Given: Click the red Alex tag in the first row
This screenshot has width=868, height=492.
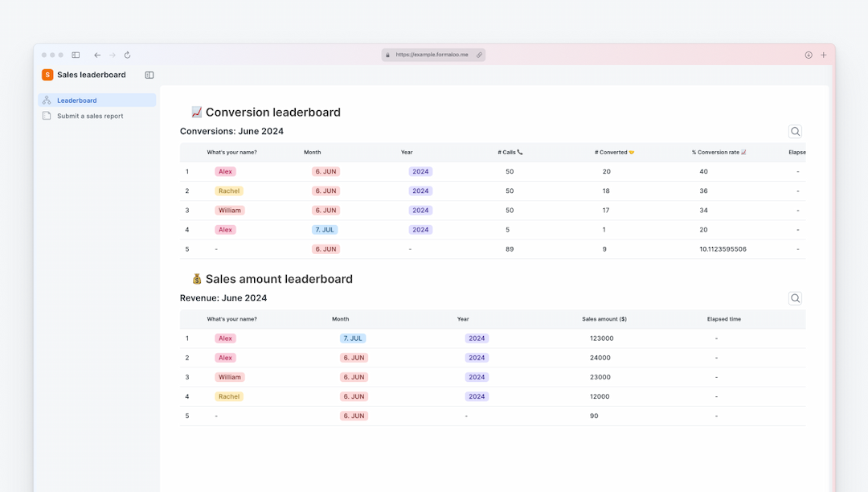Looking at the screenshot, I should pos(225,171).
